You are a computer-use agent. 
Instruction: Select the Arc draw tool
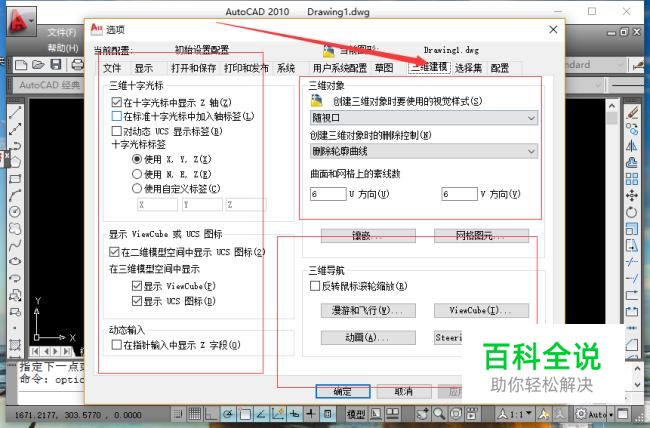click(15, 195)
